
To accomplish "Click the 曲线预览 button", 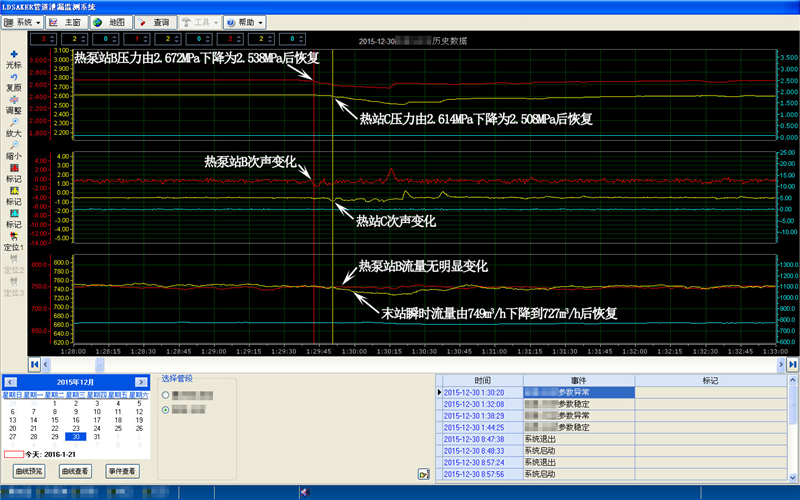I will coord(29,470).
